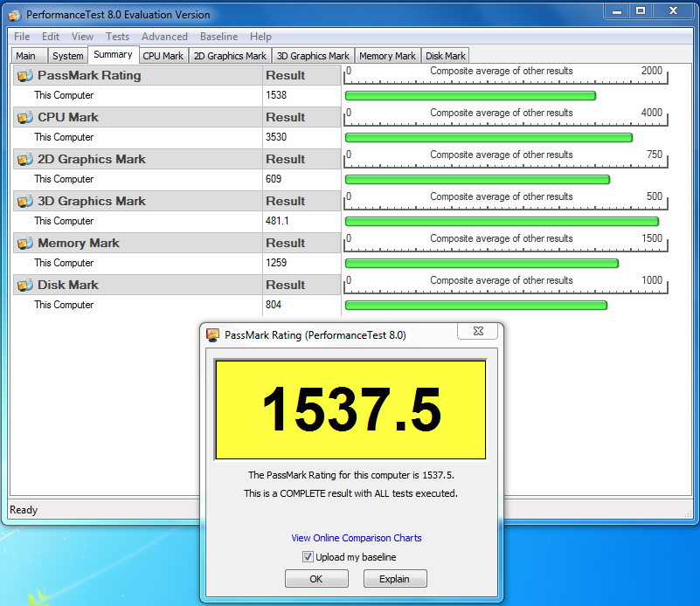This screenshot has width=700, height=606.
Task: Open the Help menu
Action: click(x=260, y=37)
